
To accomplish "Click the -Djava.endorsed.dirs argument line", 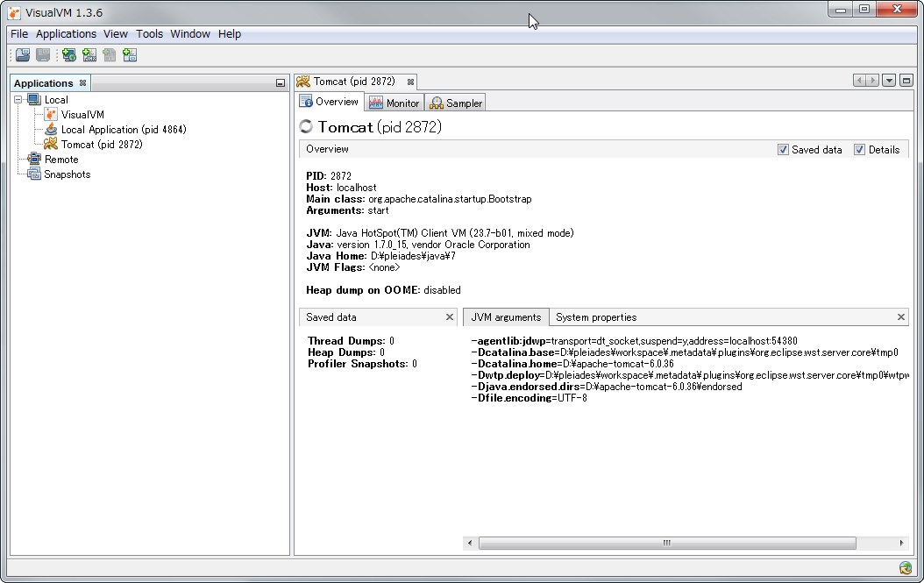I will pyautogui.click(x=607, y=387).
